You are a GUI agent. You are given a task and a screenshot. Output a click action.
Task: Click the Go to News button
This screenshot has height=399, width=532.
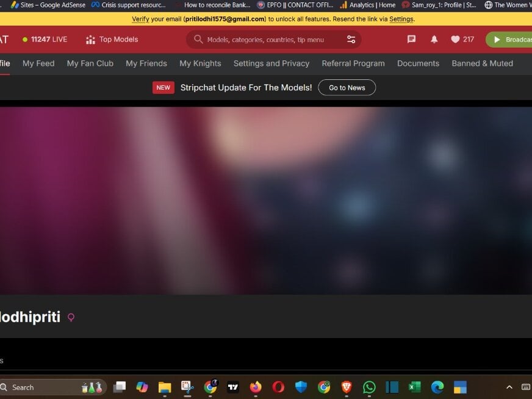pyautogui.click(x=347, y=88)
